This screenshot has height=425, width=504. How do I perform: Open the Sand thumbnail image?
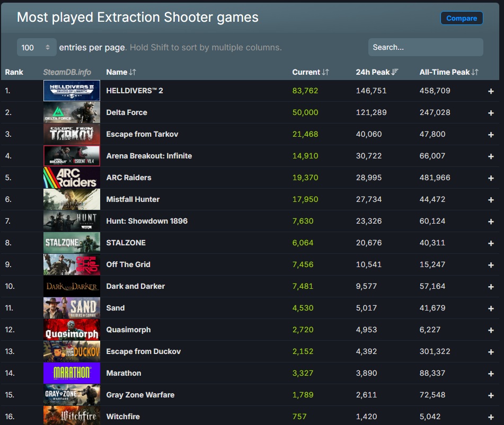pos(72,308)
